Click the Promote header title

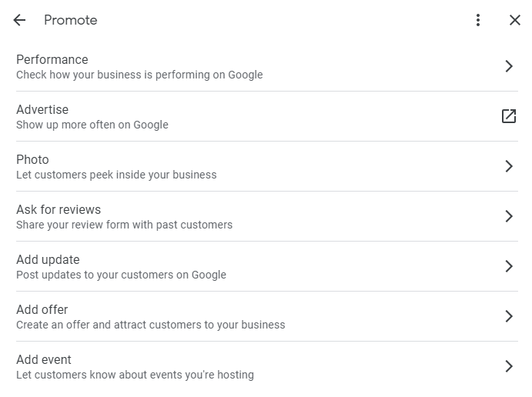tap(70, 20)
